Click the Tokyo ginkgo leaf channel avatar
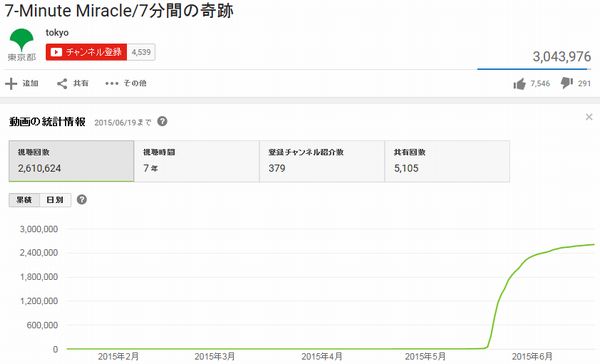 (x=22, y=45)
